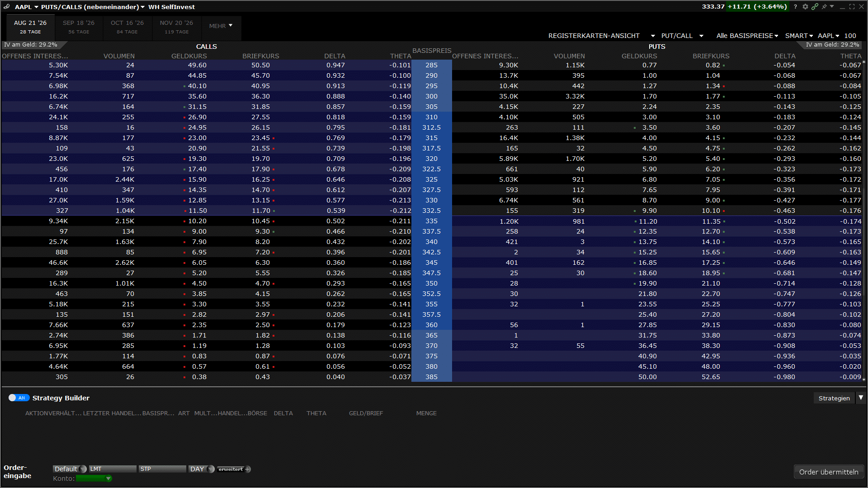Click the Order übermitteln button
The height and width of the screenshot is (488, 868).
click(829, 472)
